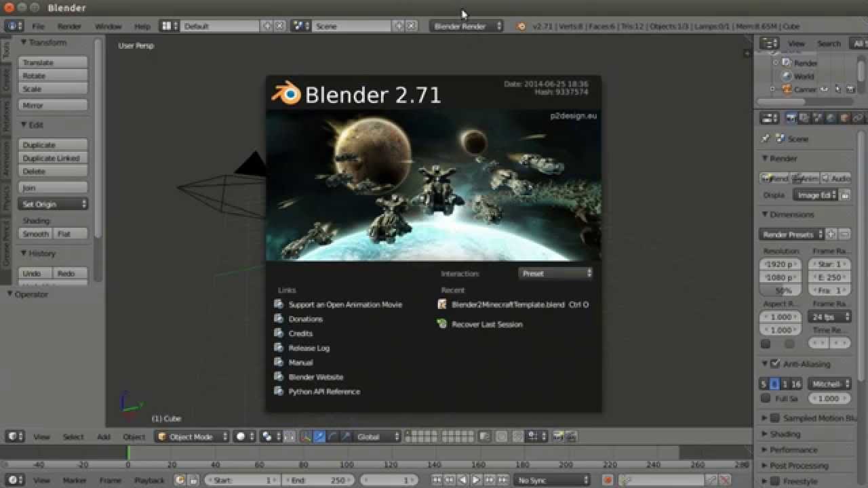This screenshot has height=488, width=868.
Task: Select the pivot point icon
Action: point(271,436)
